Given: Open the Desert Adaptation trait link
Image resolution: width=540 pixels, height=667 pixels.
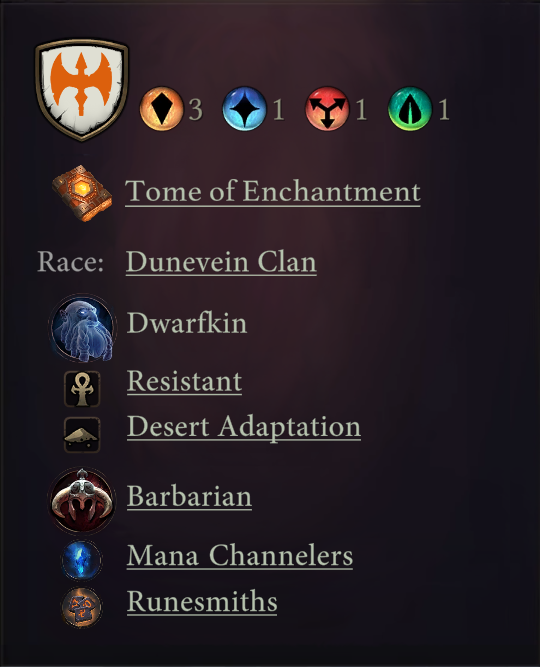Looking at the screenshot, I should point(244,427).
